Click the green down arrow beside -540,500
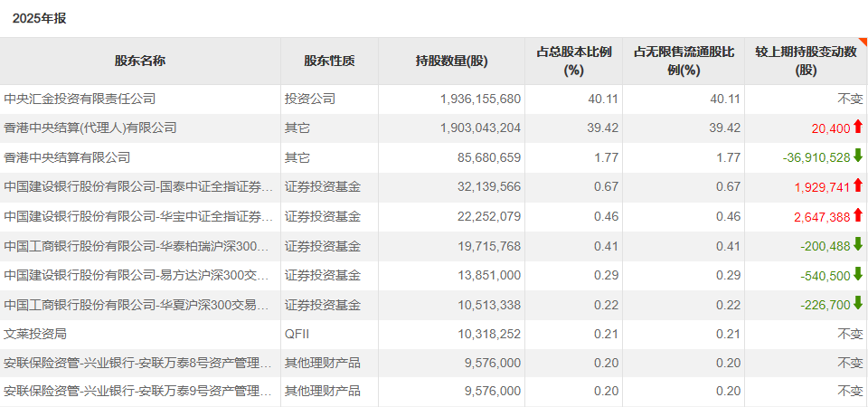Image resolution: width=868 pixels, height=407 pixels. (858, 274)
